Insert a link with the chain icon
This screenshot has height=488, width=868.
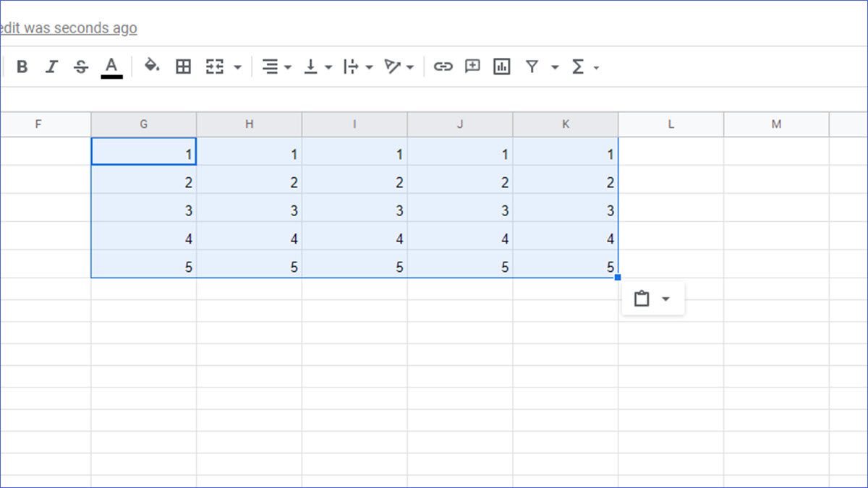tap(443, 67)
